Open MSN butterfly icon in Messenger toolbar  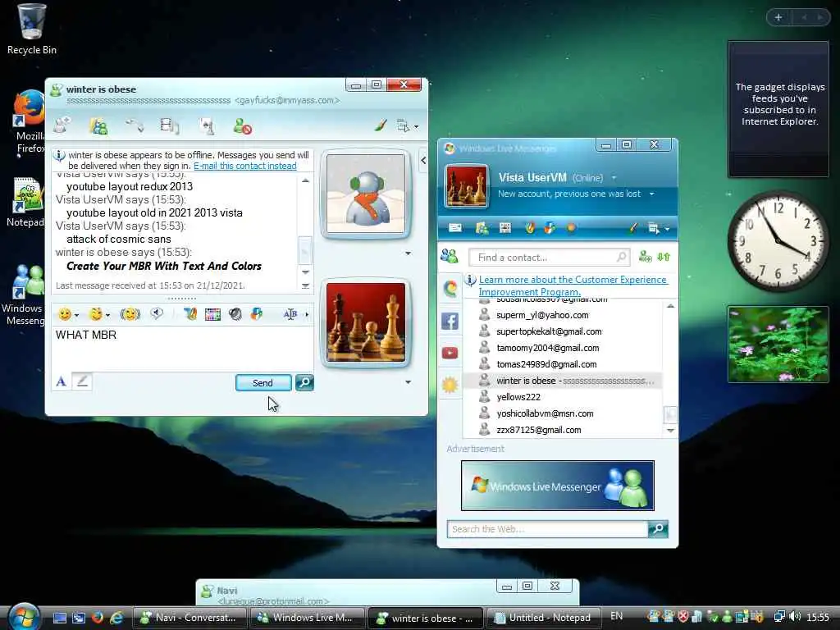[529, 228]
